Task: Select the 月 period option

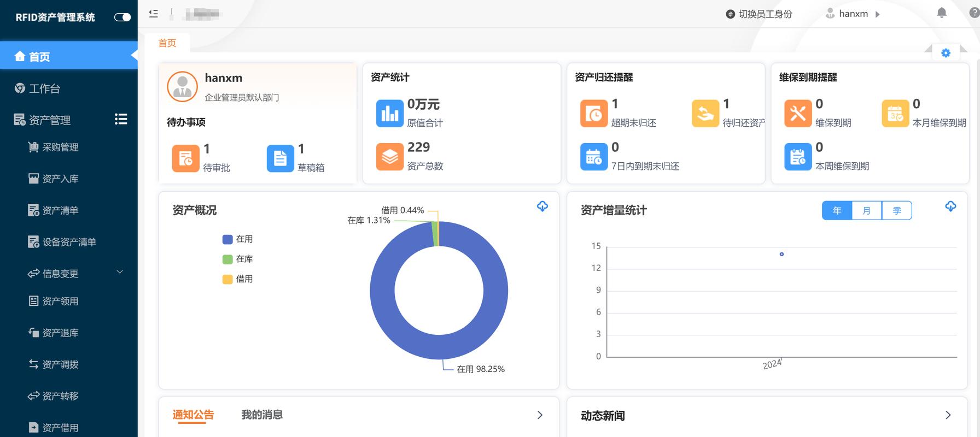Action: pos(866,211)
